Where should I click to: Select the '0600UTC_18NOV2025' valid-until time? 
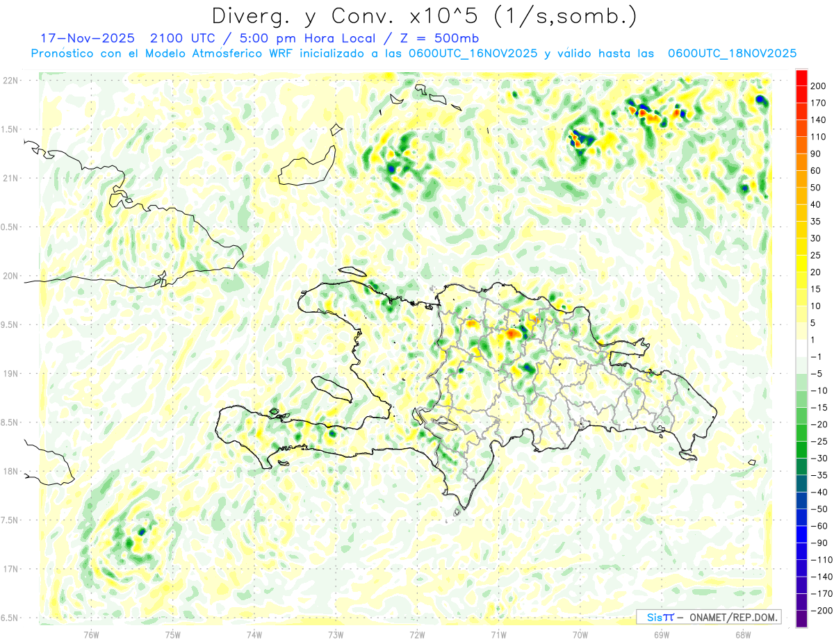732,53
